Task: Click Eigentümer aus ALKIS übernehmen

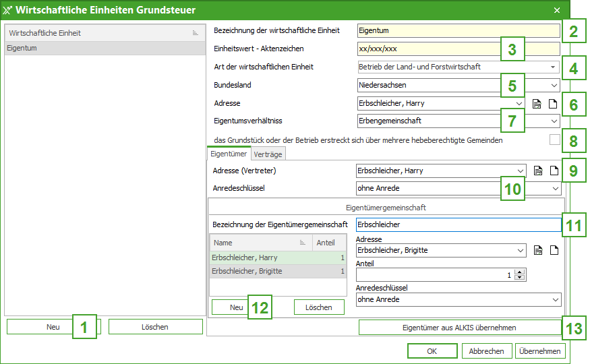Action: click(x=459, y=328)
